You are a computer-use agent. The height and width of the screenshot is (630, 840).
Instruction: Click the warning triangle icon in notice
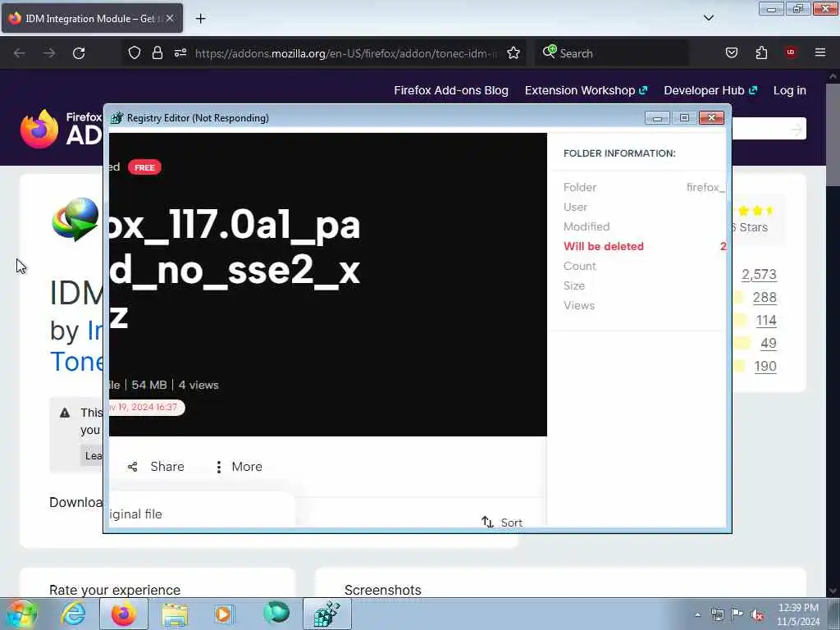point(65,413)
